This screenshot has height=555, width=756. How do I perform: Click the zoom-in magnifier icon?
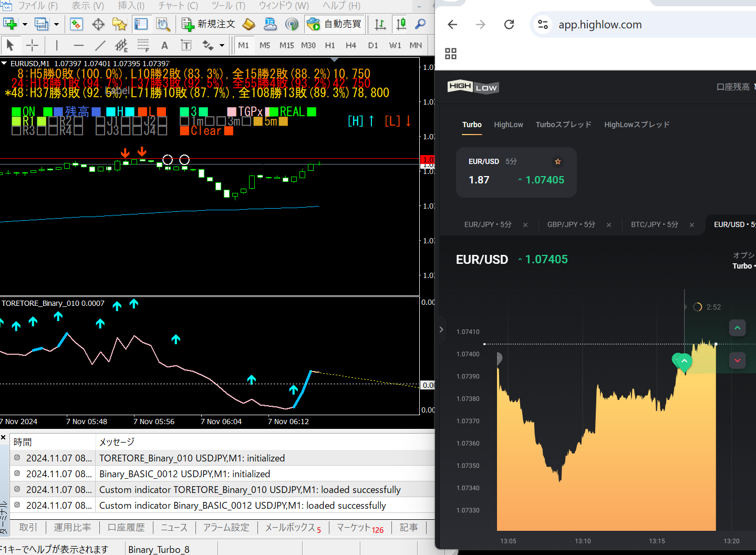(x=420, y=24)
